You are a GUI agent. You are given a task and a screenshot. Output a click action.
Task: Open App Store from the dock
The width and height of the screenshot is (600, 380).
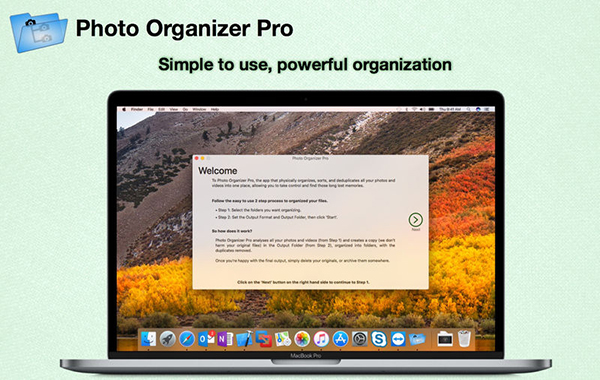pyautogui.click(x=340, y=339)
